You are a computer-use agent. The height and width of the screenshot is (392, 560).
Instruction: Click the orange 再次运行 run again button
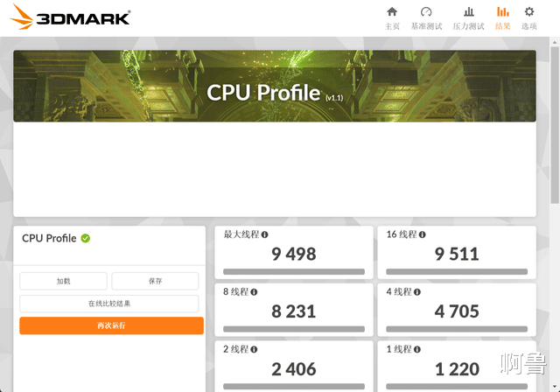(111, 325)
